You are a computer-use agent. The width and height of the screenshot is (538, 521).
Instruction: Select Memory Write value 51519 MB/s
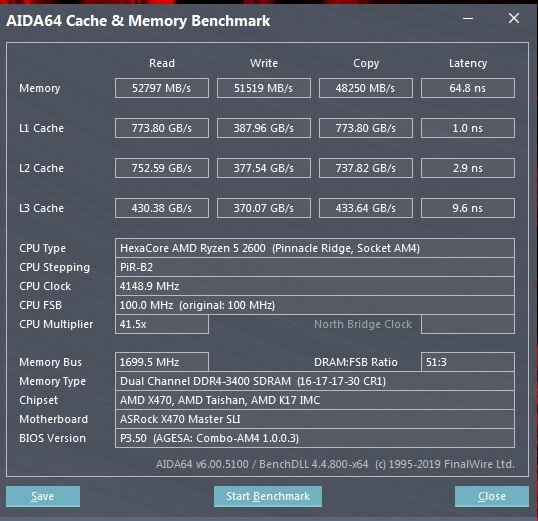264,88
